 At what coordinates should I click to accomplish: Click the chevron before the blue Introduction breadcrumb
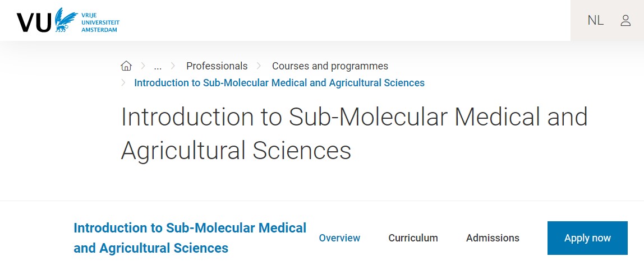click(x=123, y=82)
